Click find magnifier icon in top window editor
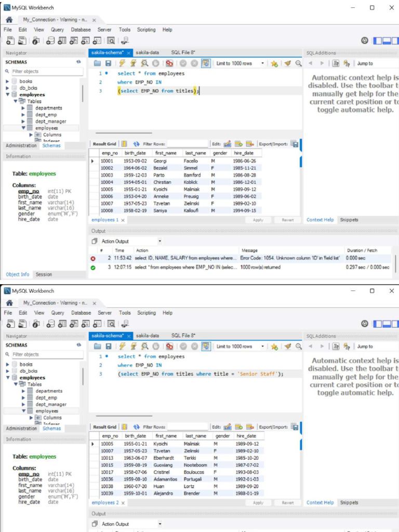Screen dimensions: 399x532 tap(298, 63)
